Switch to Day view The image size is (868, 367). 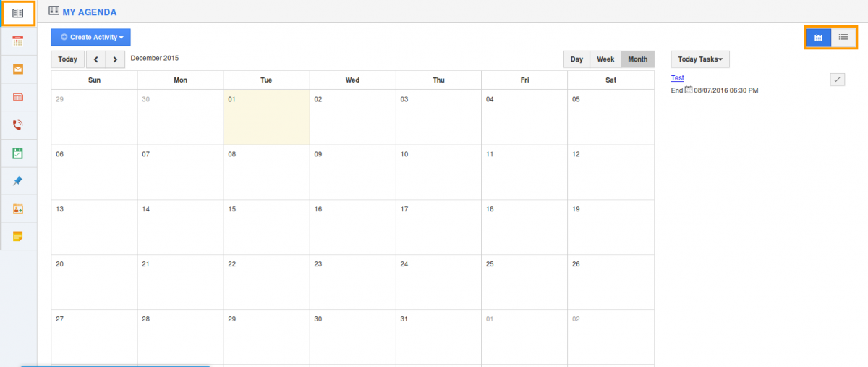pos(576,59)
